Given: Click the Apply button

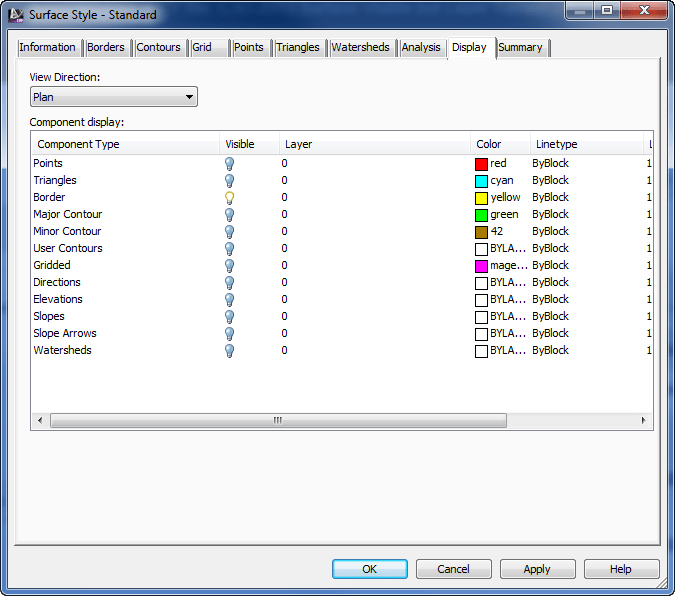Looking at the screenshot, I should 537,569.
